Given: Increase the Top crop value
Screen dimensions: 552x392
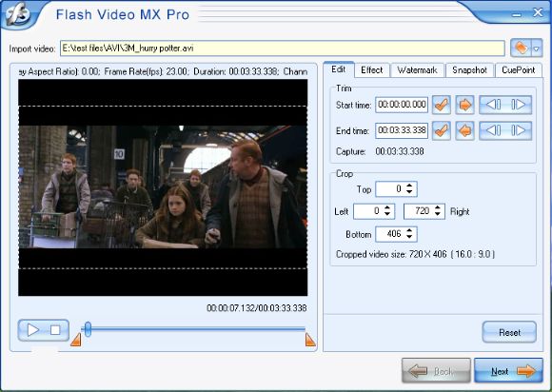Looking at the screenshot, I should click(409, 186).
